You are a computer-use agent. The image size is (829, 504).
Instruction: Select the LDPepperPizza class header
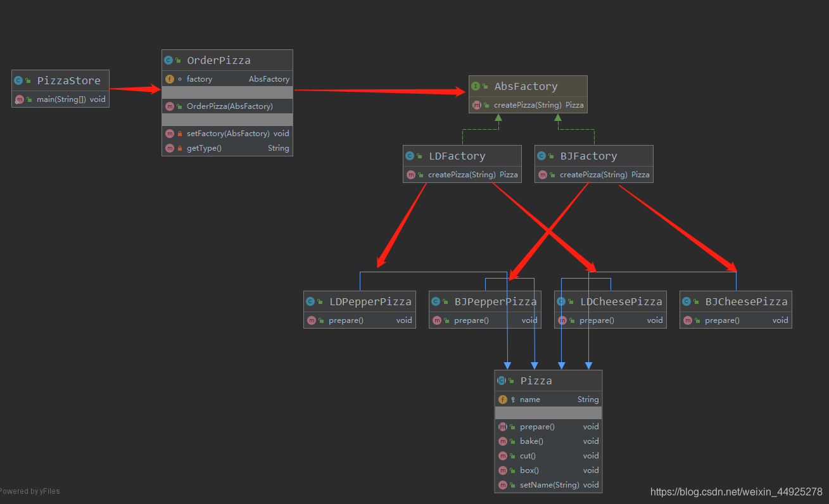click(360, 301)
